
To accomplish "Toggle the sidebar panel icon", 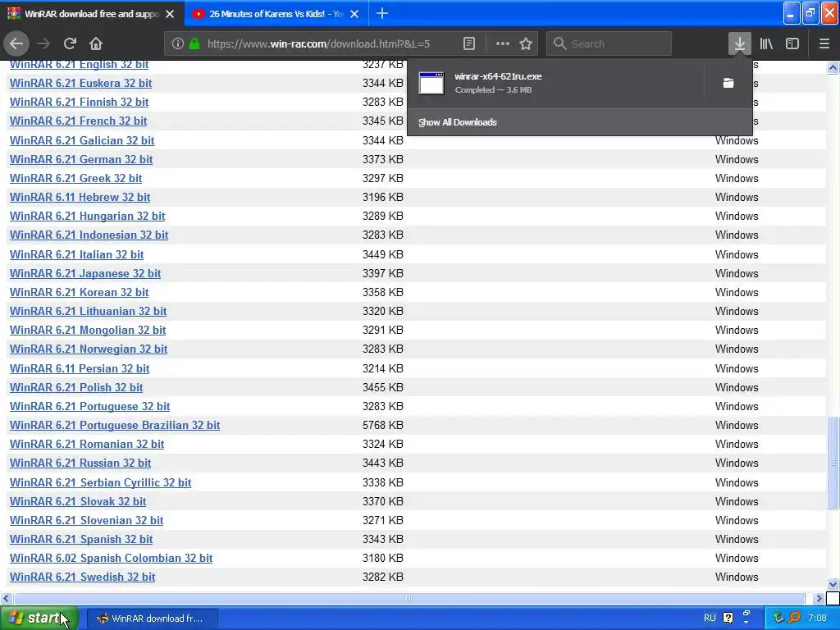I will point(792,43).
